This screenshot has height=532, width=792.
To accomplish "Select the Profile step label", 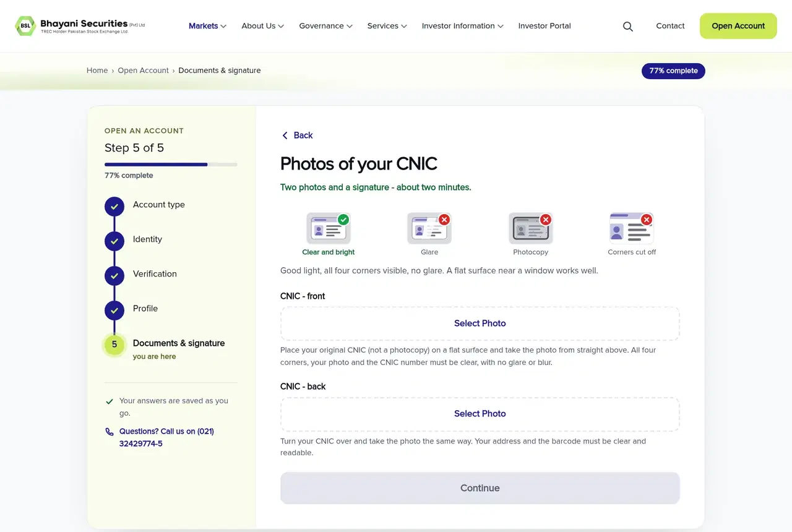I will [x=145, y=309].
